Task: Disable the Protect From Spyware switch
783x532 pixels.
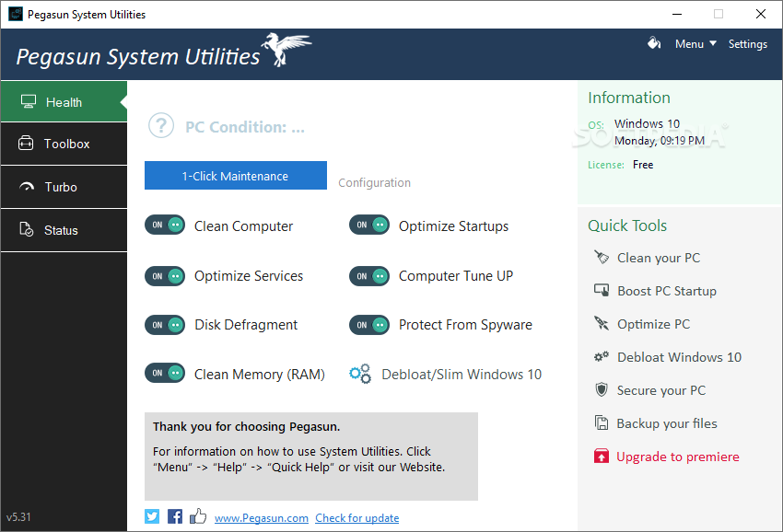Action: coord(369,324)
